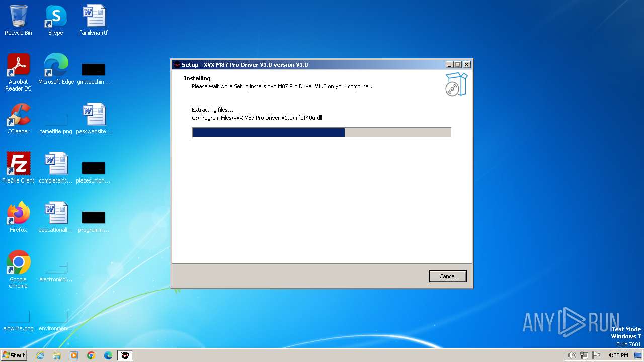Click the network tray icon
The height and width of the screenshot is (362, 644).
584,355
